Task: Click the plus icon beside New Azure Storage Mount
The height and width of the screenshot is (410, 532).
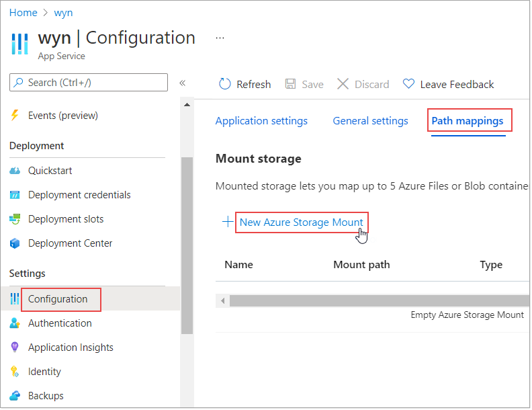Action: [x=228, y=222]
